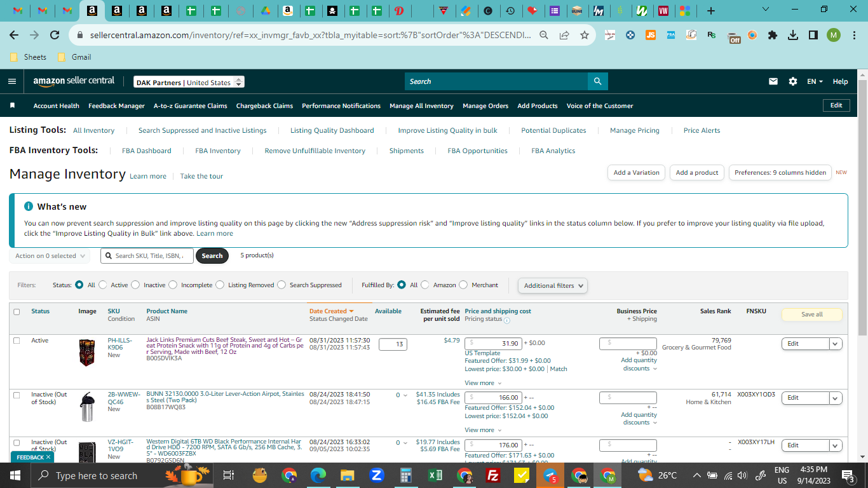
Task: Open a new browser tab
Action: click(711, 11)
